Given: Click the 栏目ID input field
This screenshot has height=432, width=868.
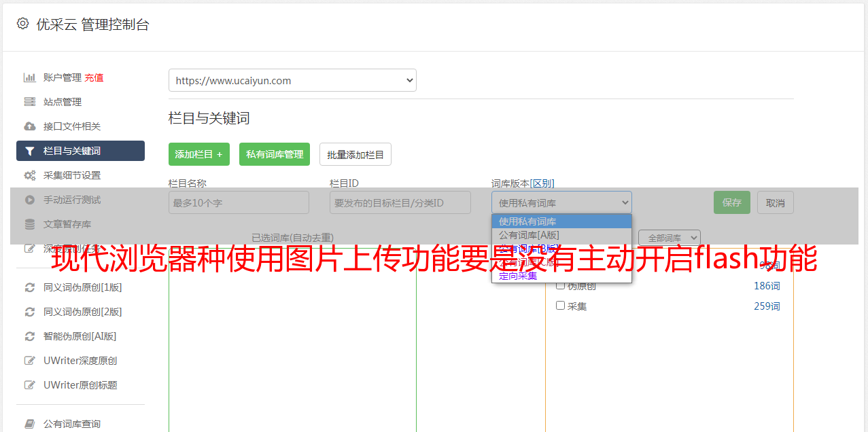Looking at the screenshot, I should coord(400,202).
